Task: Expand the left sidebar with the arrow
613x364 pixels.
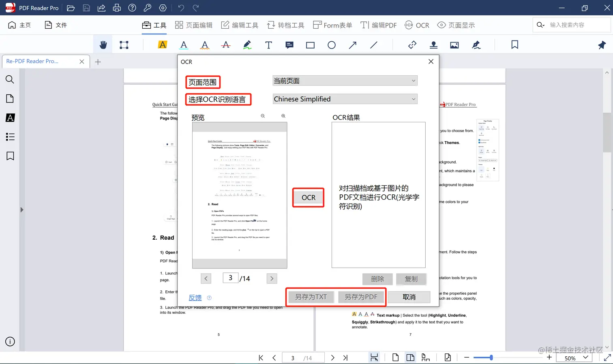Action: [22, 210]
